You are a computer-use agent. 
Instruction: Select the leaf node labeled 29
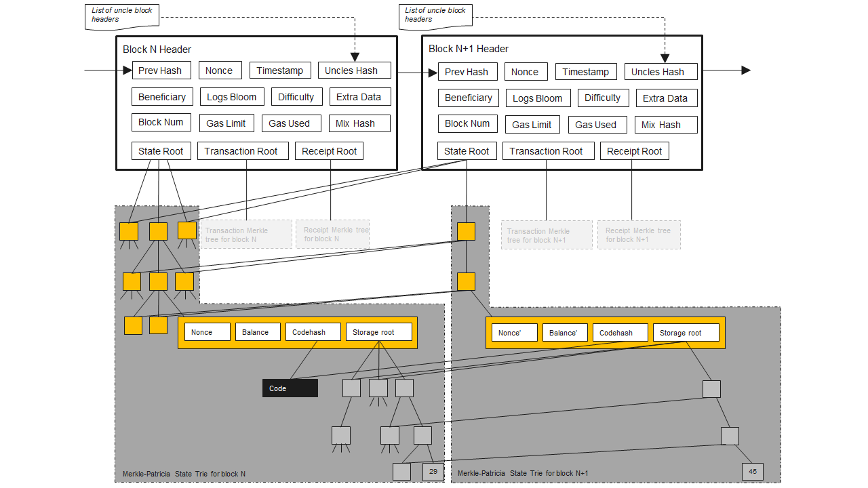point(432,471)
